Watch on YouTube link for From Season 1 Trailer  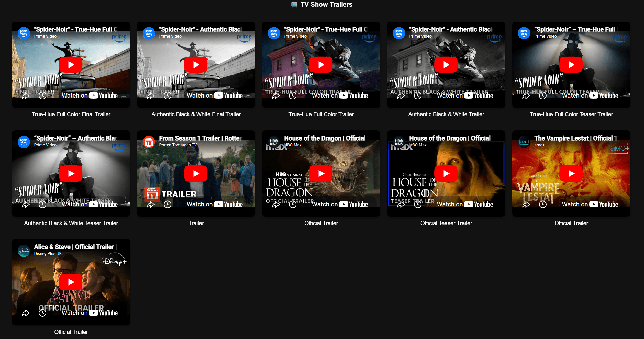pyautogui.click(x=215, y=204)
